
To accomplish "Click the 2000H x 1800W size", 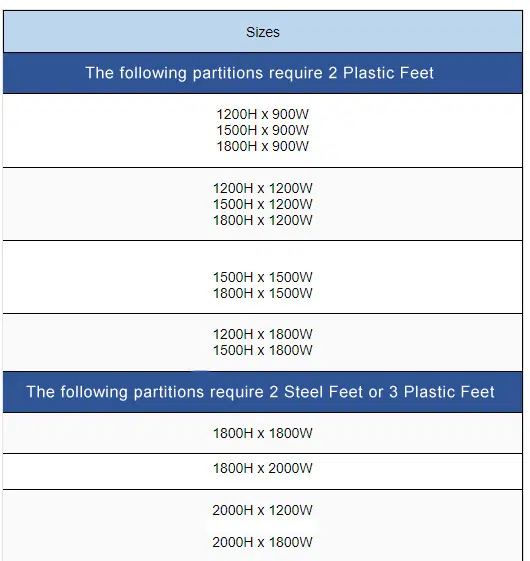I will pyautogui.click(x=262, y=542).
